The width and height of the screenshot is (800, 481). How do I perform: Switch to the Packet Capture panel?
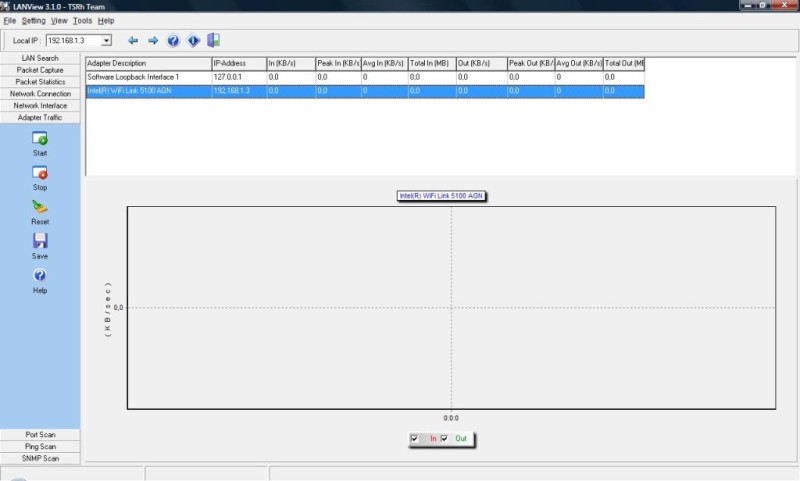click(40, 70)
